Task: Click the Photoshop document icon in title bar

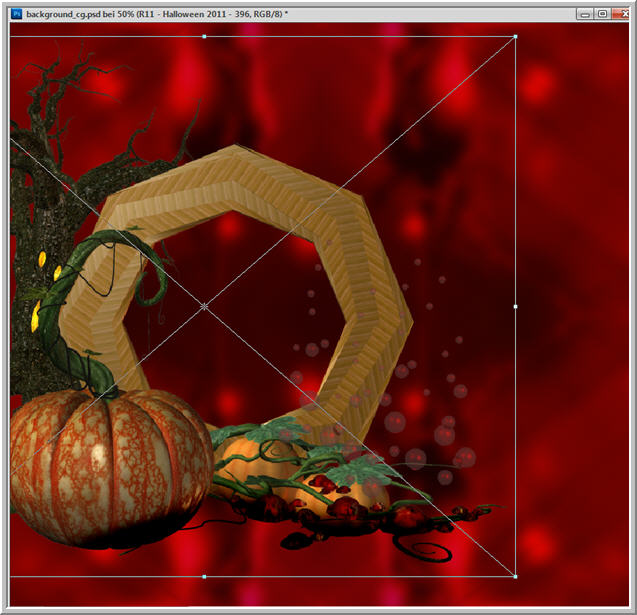Action: click(17, 14)
